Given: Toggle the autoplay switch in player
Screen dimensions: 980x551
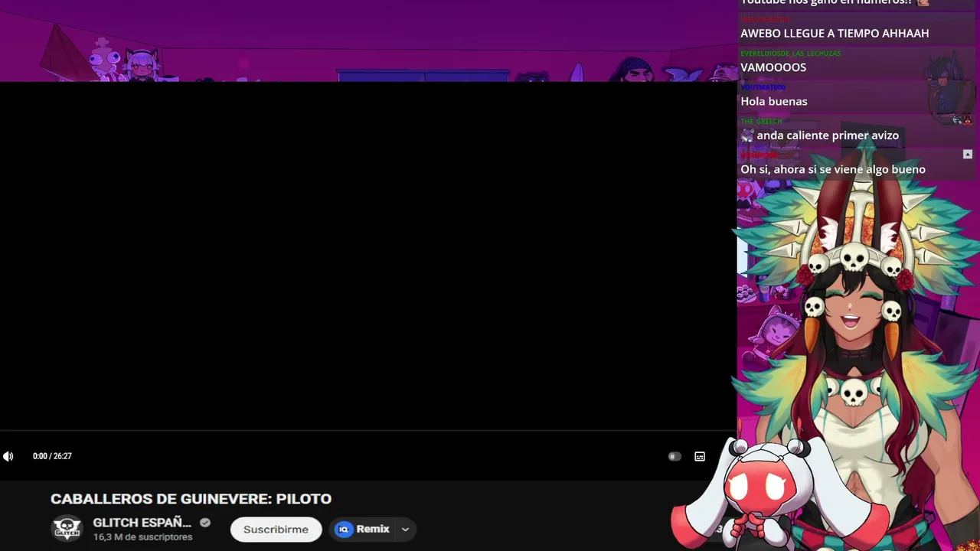Looking at the screenshot, I should [675, 456].
